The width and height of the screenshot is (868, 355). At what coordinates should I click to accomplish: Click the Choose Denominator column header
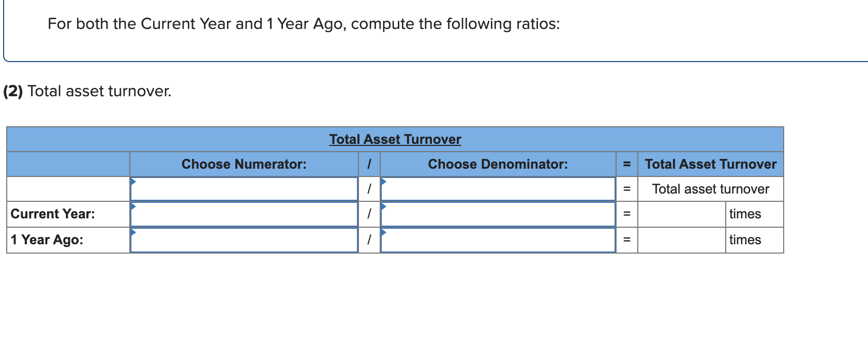498,164
